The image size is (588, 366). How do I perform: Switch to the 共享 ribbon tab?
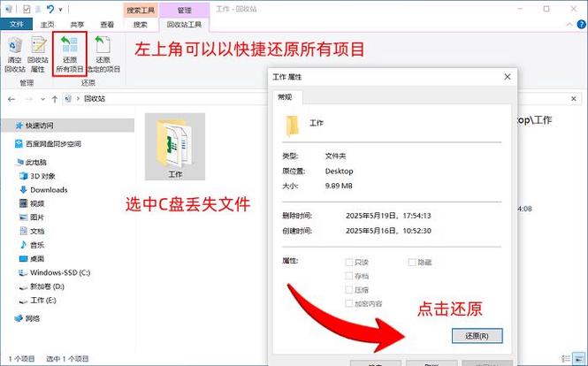(x=77, y=25)
